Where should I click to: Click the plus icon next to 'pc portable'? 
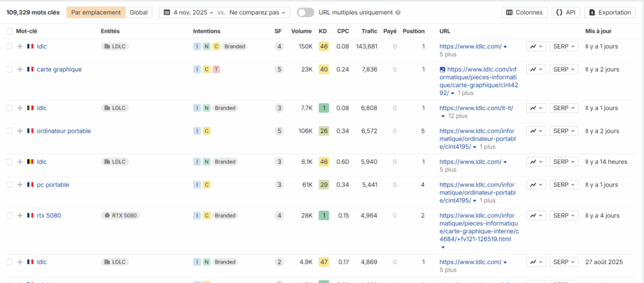click(19, 185)
